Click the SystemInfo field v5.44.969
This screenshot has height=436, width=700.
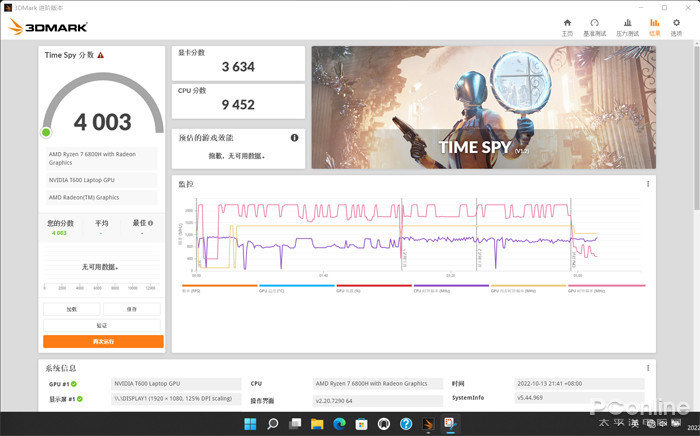pos(579,398)
